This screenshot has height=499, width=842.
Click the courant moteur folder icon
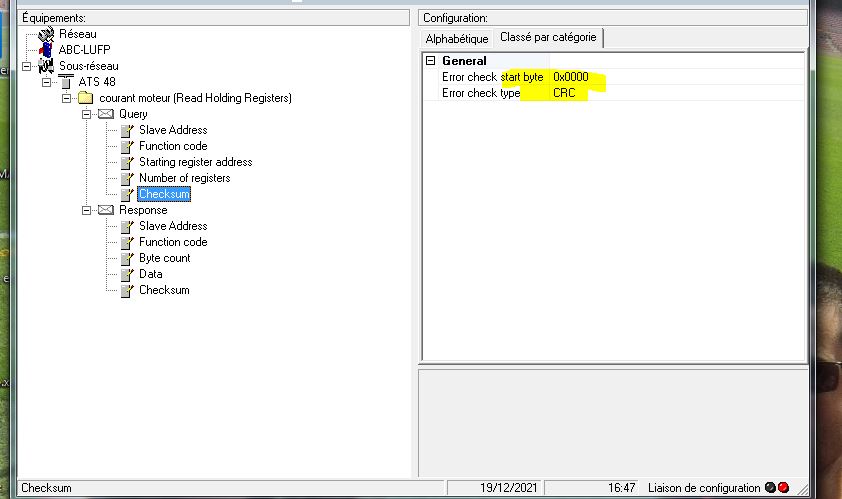click(x=86, y=98)
